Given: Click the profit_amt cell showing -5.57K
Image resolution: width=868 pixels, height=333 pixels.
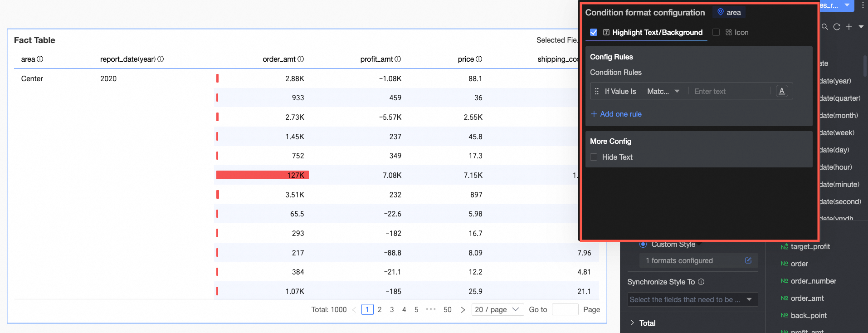Looking at the screenshot, I should (x=390, y=117).
